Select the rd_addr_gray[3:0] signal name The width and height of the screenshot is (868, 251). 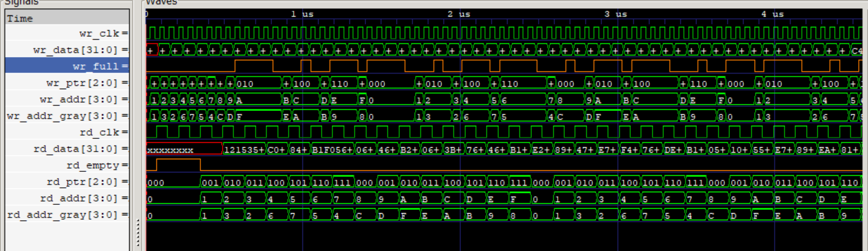(62, 215)
